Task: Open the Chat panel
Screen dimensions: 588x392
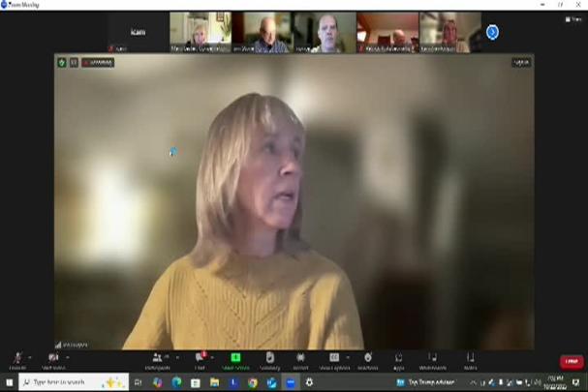Action: [201, 360]
